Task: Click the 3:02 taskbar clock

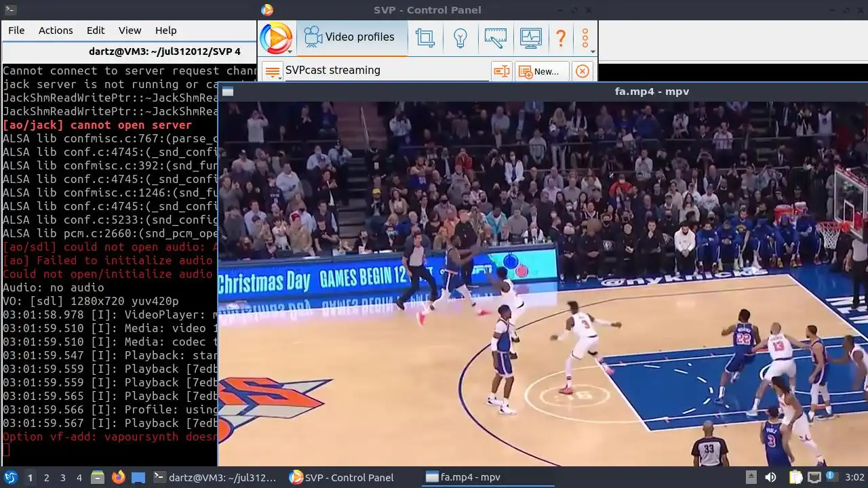Action: [x=854, y=478]
